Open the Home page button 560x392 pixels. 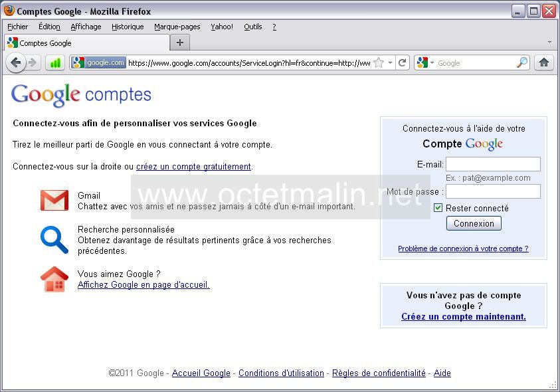point(544,63)
